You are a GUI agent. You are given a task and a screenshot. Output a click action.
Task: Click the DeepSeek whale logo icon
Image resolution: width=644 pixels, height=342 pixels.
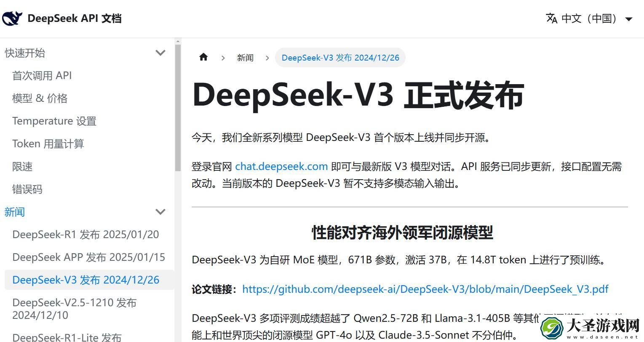[12, 19]
